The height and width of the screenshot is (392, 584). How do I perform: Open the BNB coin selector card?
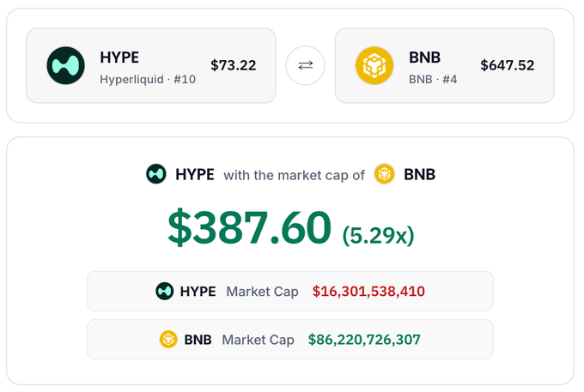pos(444,65)
